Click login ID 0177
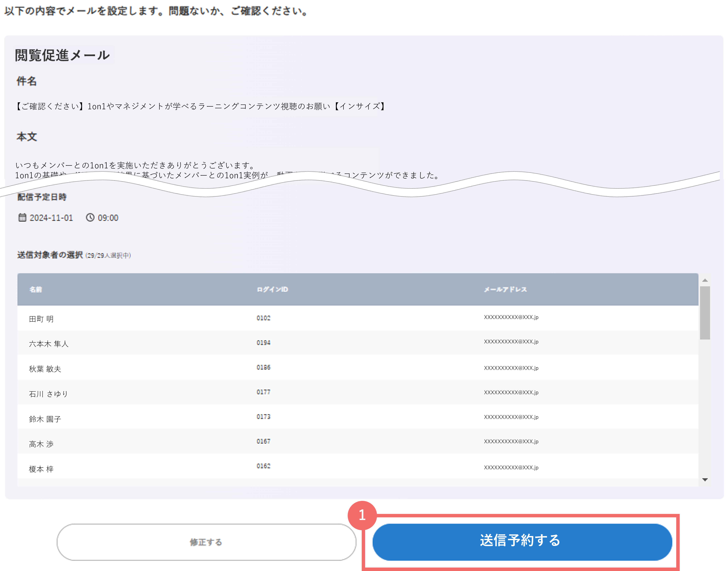 (x=264, y=392)
